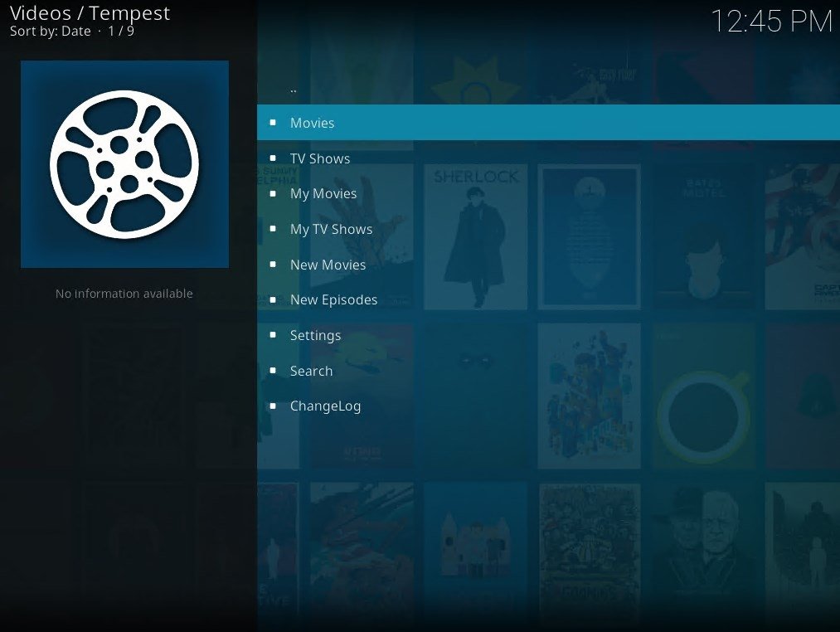Image resolution: width=840 pixels, height=632 pixels.
Task: Click the bullet icon beside Movies
Action: coord(273,123)
